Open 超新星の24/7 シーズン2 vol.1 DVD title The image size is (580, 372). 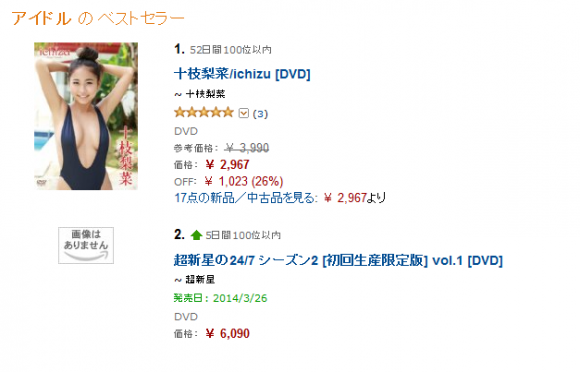pyautogui.click(x=338, y=260)
